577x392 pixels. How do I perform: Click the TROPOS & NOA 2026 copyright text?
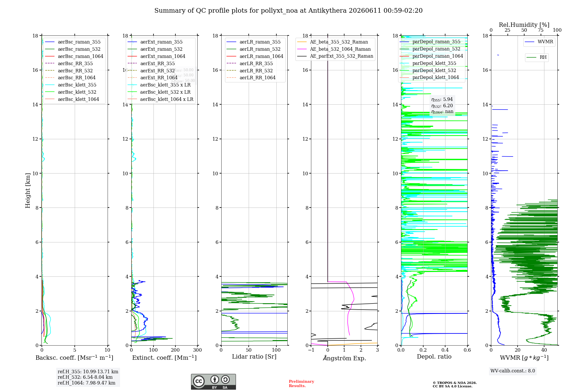455,383
